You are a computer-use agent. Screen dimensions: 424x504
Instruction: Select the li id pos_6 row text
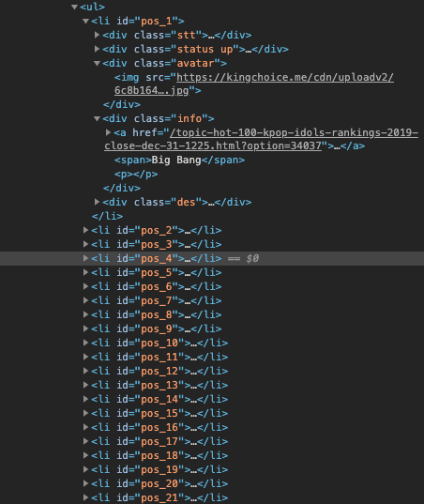(x=157, y=286)
